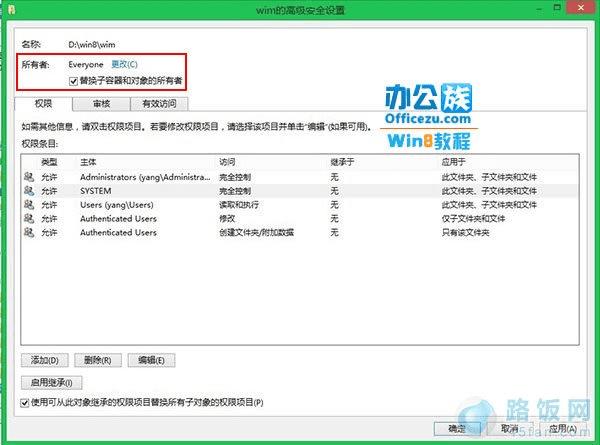Cancel with the 取消 button

tap(510, 429)
